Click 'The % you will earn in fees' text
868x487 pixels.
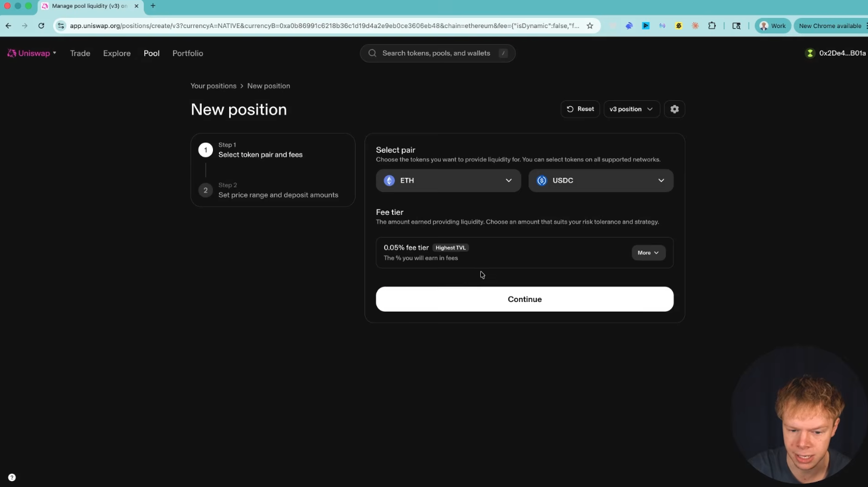coord(421,258)
